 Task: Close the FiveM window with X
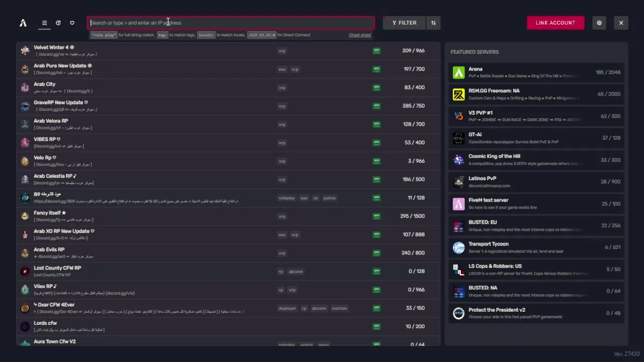click(x=621, y=23)
